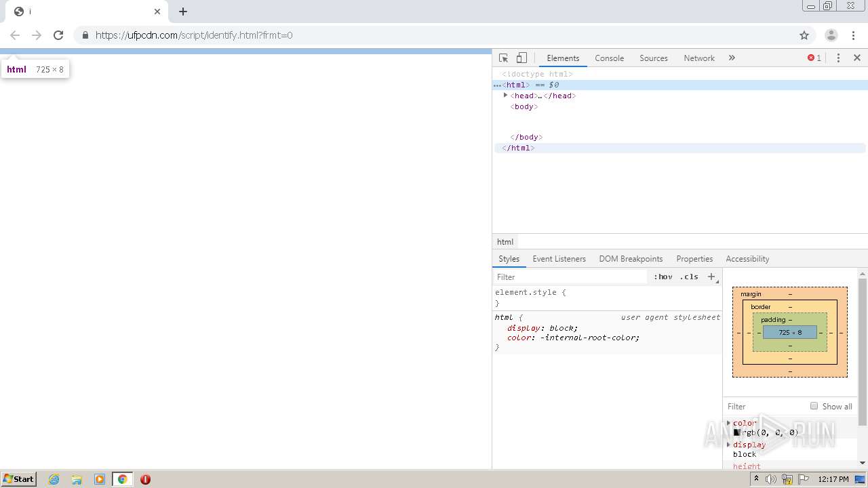The width and height of the screenshot is (868, 488).
Task: Select the Elements tab
Action: point(563,58)
